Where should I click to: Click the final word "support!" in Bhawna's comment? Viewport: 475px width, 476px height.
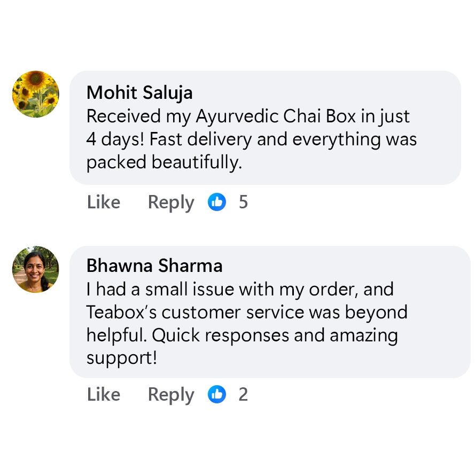tap(122, 358)
